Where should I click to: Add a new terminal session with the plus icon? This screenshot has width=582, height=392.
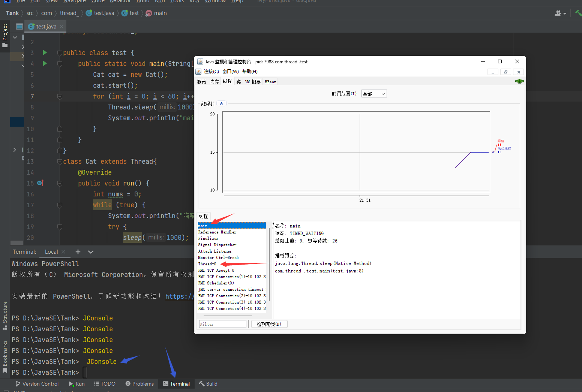78,252
